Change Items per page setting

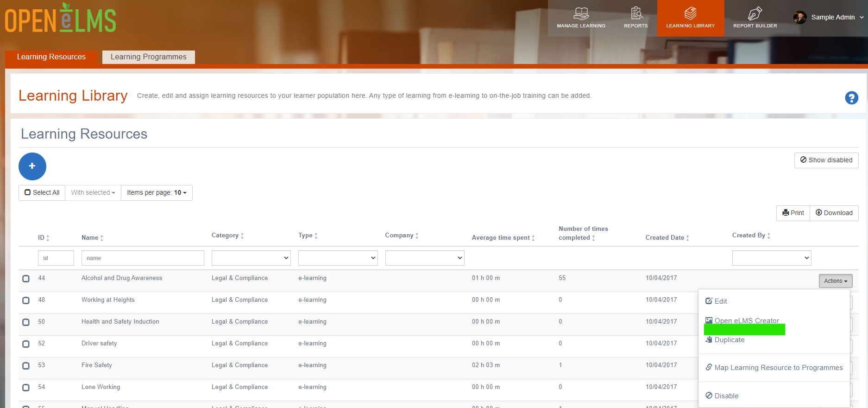[157, 193]
